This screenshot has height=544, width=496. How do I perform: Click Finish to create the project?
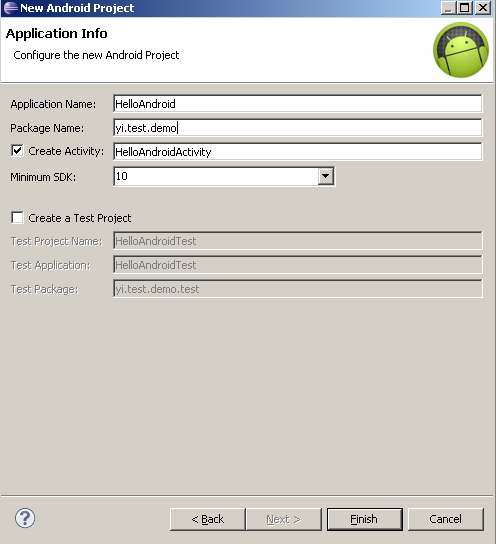(x=365, y=519)
